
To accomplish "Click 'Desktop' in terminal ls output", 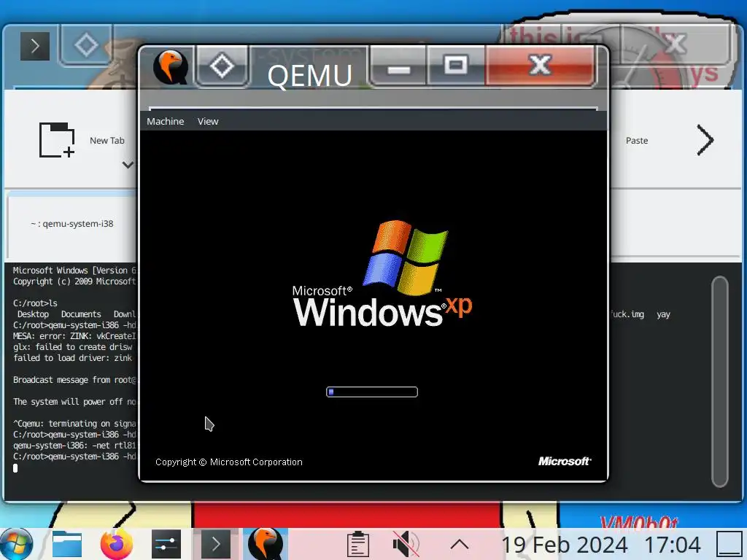I will [33, 314].
